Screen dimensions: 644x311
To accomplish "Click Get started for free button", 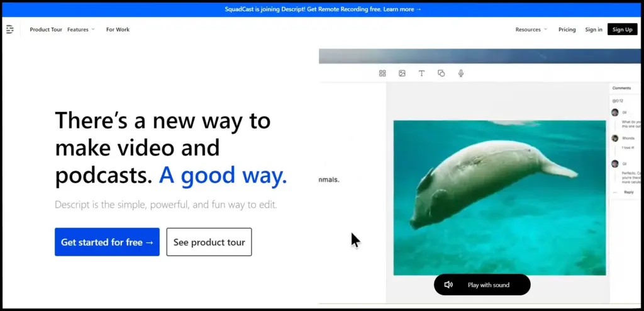I will coord(107,242).
